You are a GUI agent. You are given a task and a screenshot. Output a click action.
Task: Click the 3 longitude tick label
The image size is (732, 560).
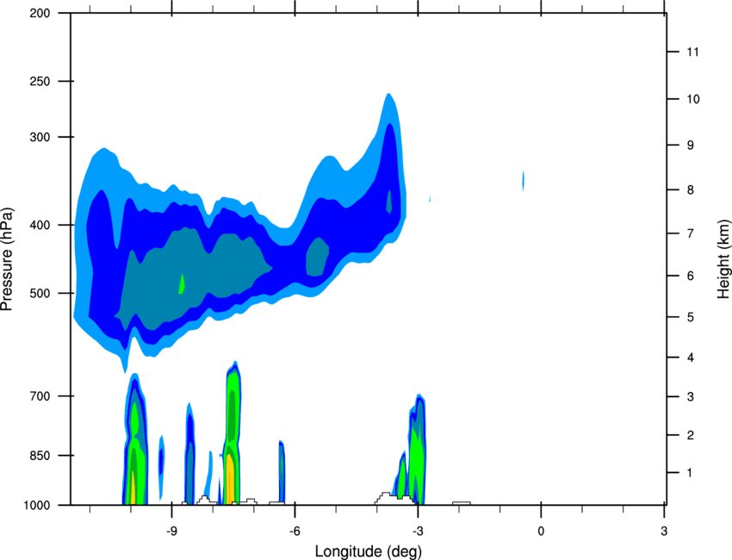click(x=664, y=532)
